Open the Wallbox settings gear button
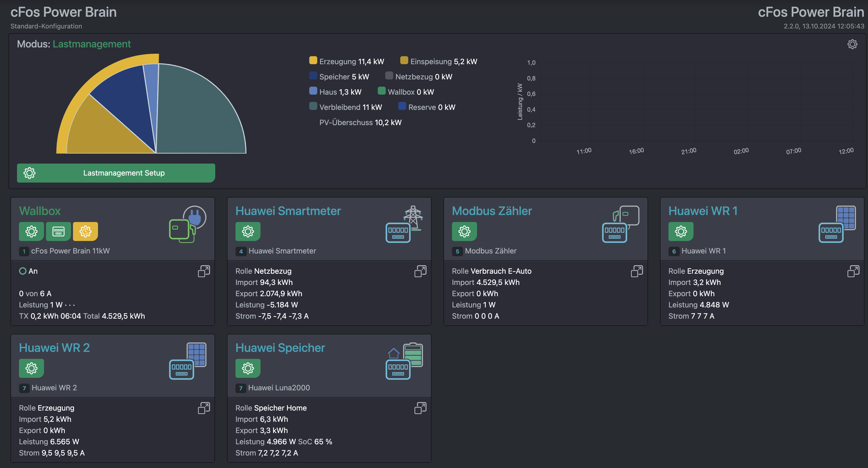 coord(31,231)
